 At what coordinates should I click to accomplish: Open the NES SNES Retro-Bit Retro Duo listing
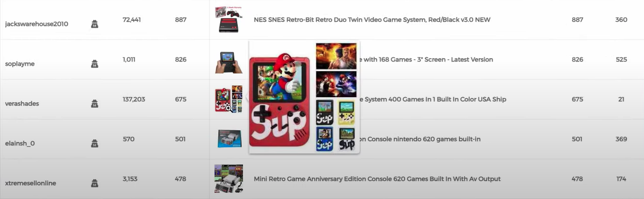click(x=372, y=20)
